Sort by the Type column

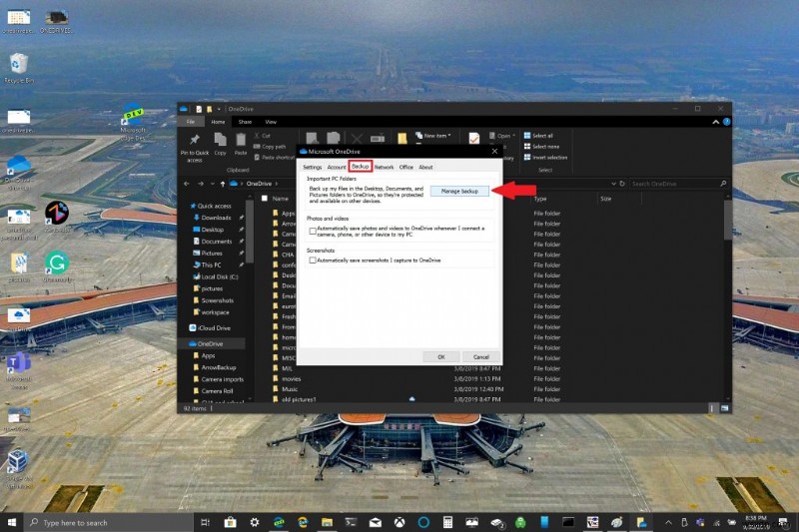pyautogui.click(x=540, y=199)
